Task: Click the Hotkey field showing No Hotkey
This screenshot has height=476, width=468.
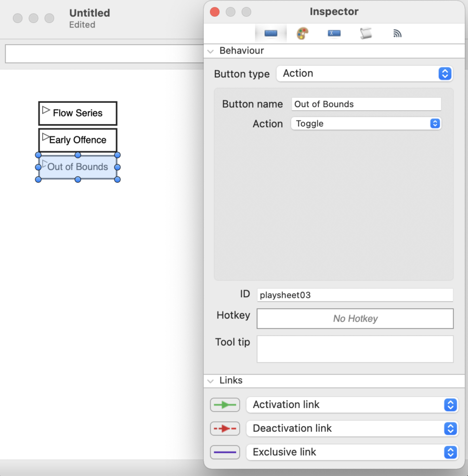Action: 355,318
